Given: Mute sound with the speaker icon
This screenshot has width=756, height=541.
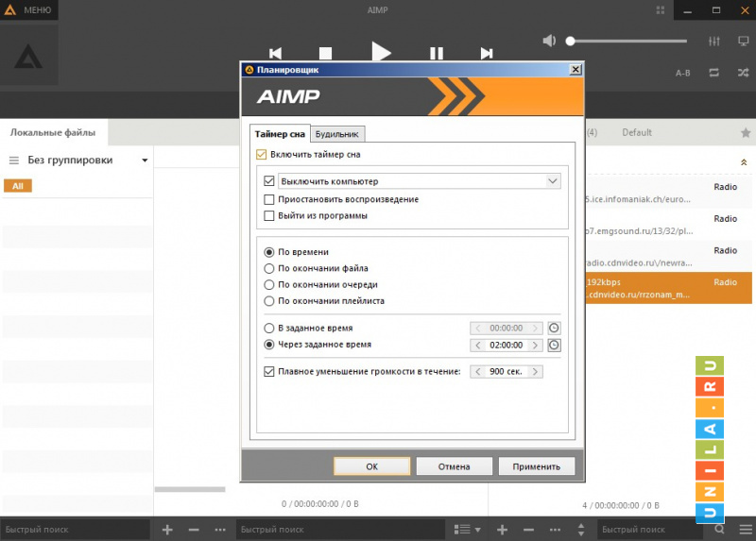Looking at the screenshot, I should click(550, 41).
